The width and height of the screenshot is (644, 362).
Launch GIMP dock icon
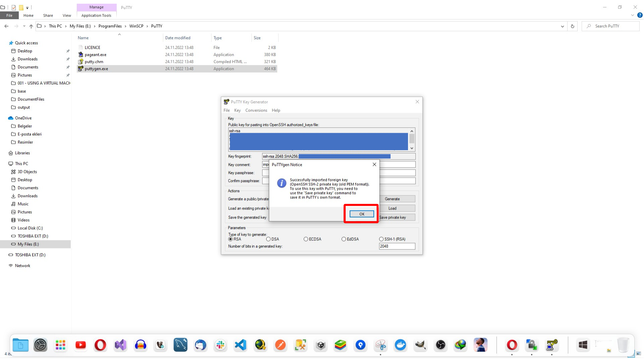(420, 345)
